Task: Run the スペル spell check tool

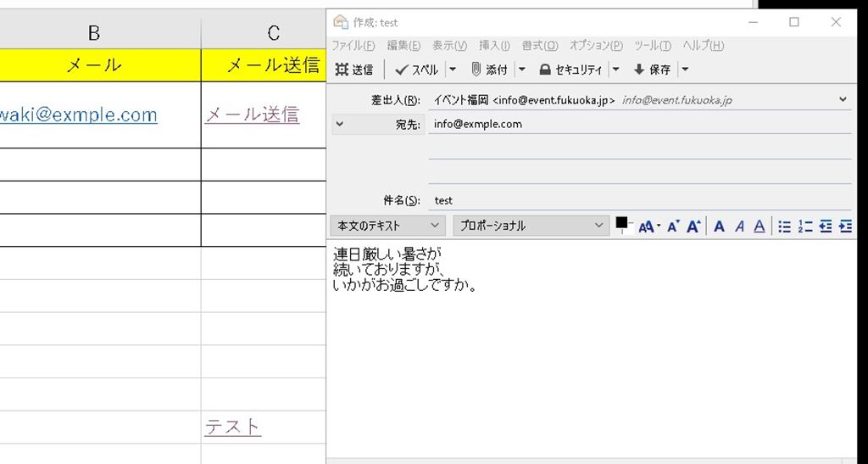Action: point(416,70)
